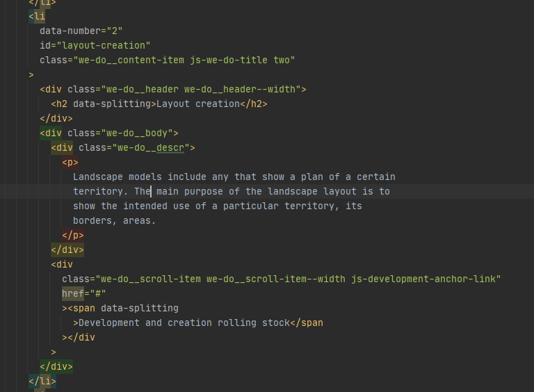Click the '<span data-splitting' line
Screen dimensions: 534x392
pyautogui.click(x=120, y=309)
